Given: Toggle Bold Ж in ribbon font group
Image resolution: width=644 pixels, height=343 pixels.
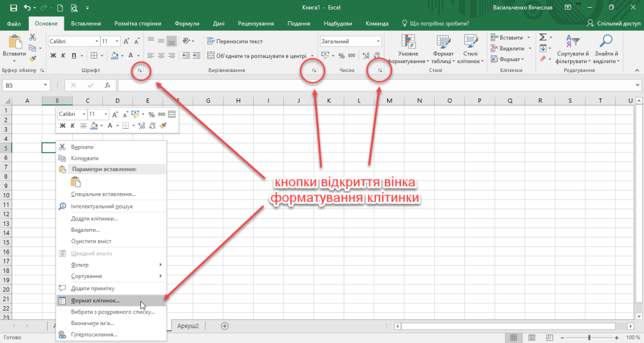Looking at the screenshot, I should [53, 55].
